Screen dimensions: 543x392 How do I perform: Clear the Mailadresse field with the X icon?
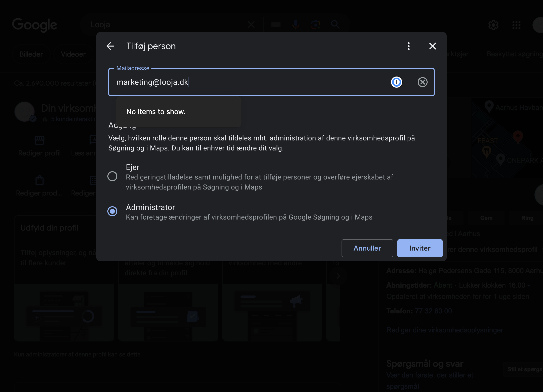pos(422,82)
